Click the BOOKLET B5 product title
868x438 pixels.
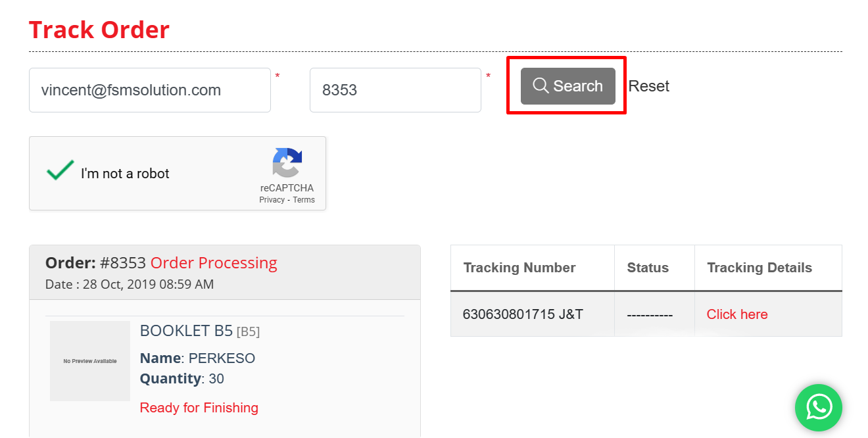pyautogui.click(x=186, y=331)
